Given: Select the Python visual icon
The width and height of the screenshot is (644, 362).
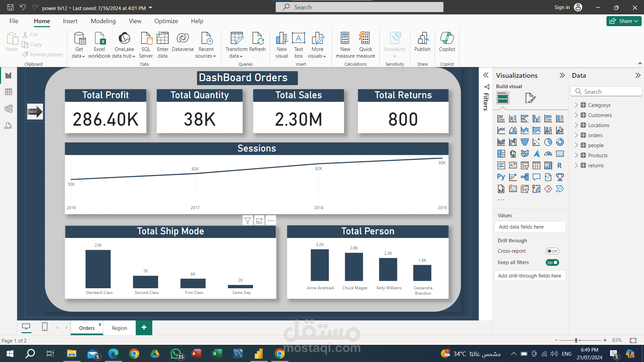Looking at the screenshot, I should pyautogui.click(x=501, y=177).
